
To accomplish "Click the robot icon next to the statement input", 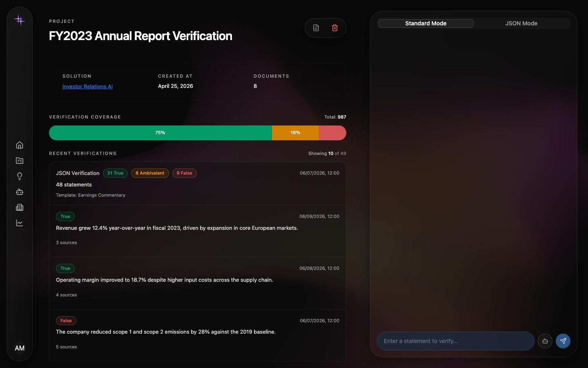I will pos(545,341).
